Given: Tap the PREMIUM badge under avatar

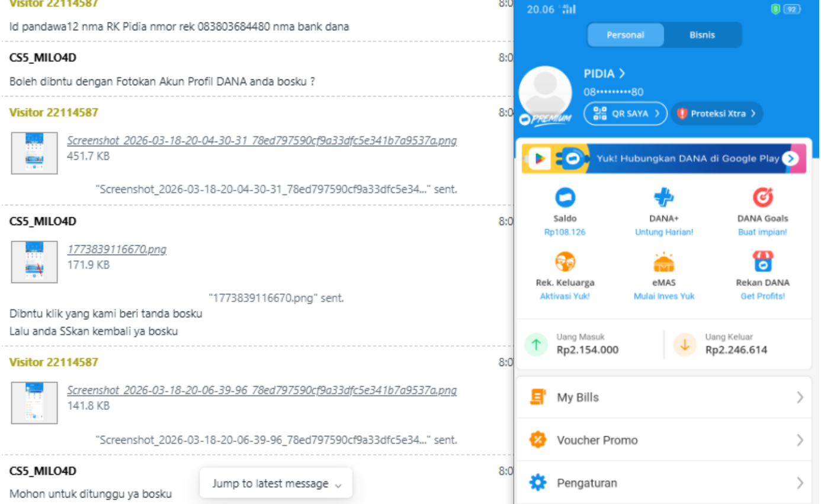Looking at the screenshot, I should click(545, 119).
